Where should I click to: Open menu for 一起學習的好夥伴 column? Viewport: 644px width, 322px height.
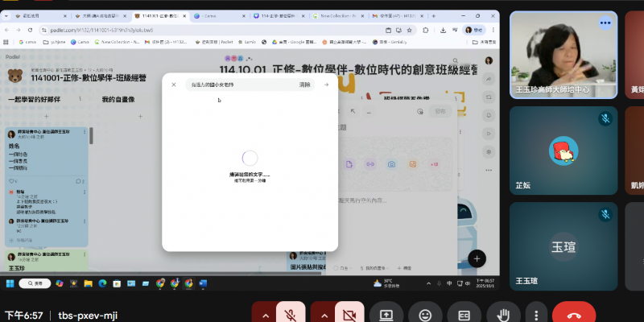click(x=80, y=99)
